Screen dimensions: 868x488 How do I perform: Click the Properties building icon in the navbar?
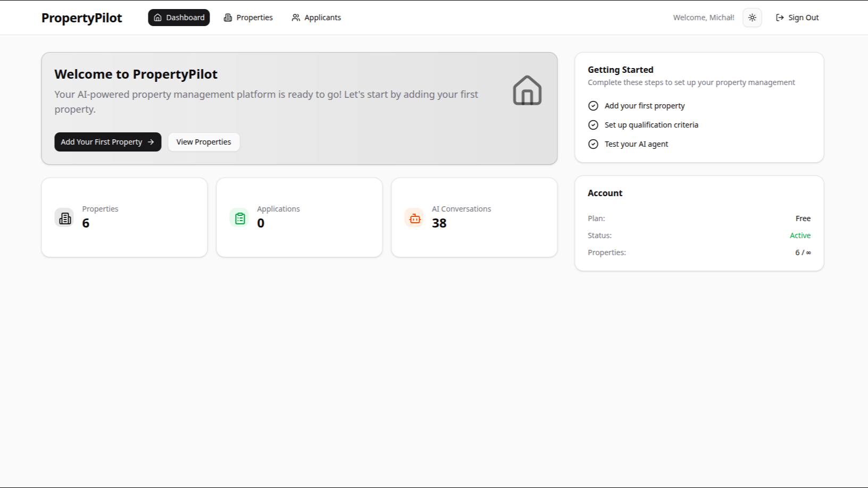pos(227,17)
